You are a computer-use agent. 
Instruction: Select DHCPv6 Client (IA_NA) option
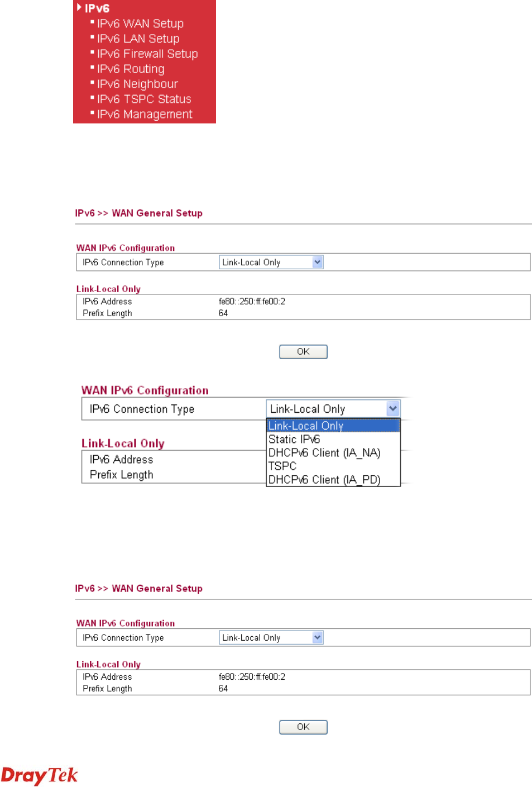click(324, 452)
